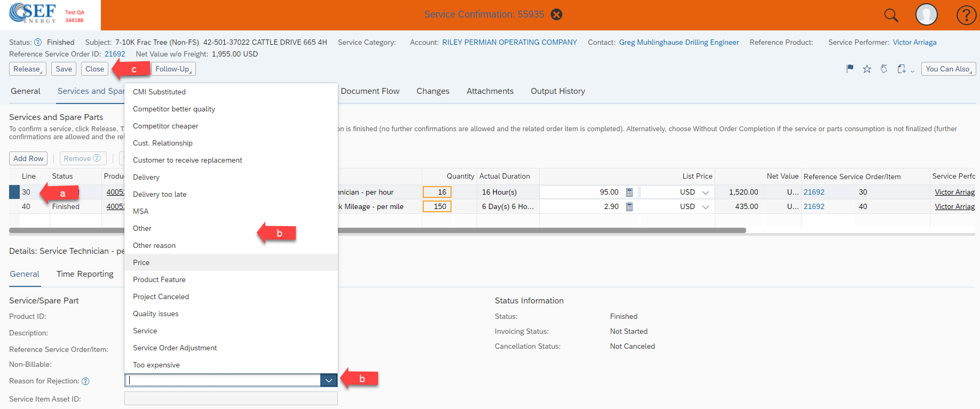Select Competitor better quality option

click(231, 109)
